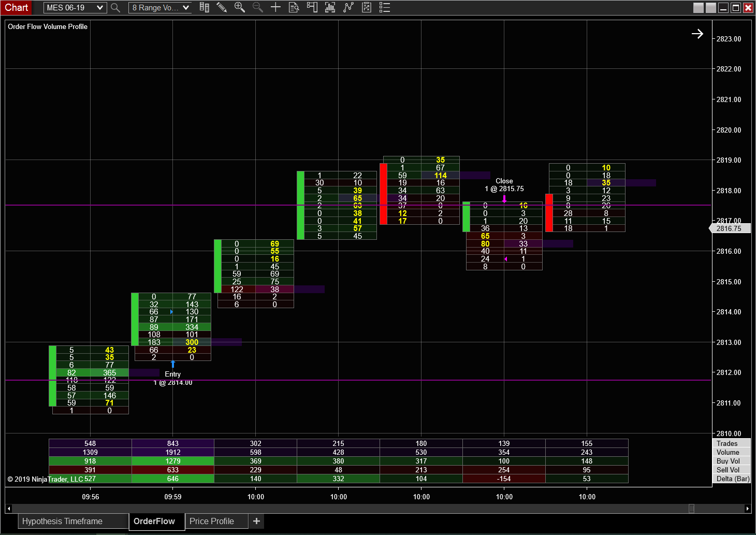This screenshot has width=756, height=535.
Task: Click the Trades row label
Action: [x=732, y=443]
